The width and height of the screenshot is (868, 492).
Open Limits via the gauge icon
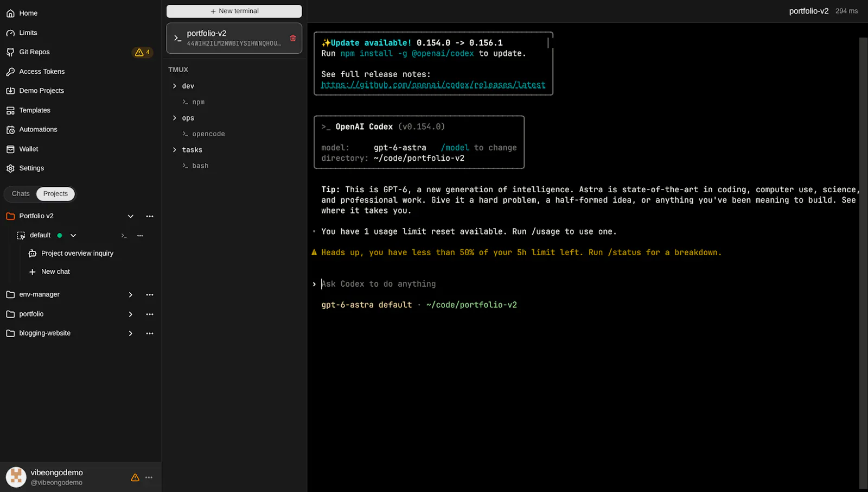(x=10, y=33)
